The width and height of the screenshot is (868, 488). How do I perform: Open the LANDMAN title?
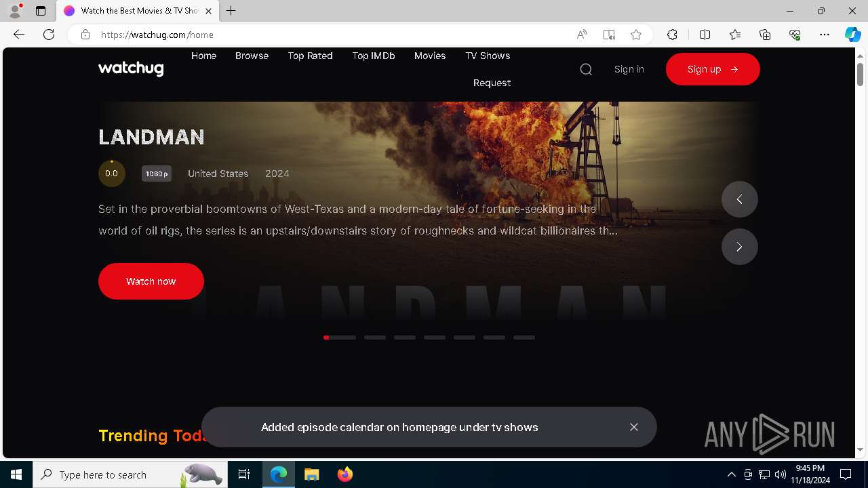tap(151, 137)
